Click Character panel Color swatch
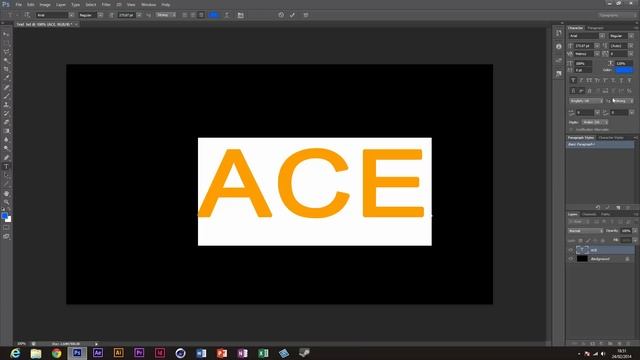The height and width of the screenshot is (360, 640). [624, 70]
